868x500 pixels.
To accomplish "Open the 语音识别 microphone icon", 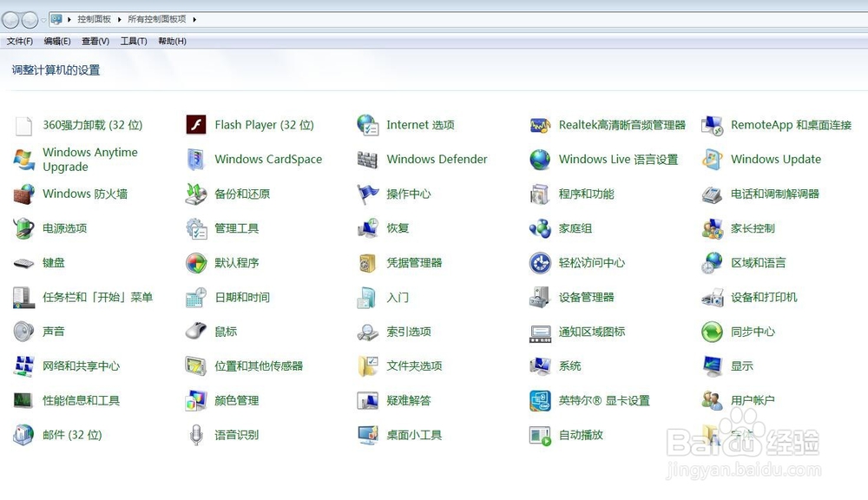I will 196,435.
